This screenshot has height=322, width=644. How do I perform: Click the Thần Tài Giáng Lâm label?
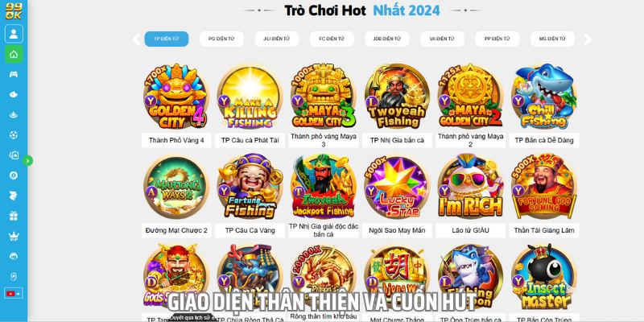544,230
